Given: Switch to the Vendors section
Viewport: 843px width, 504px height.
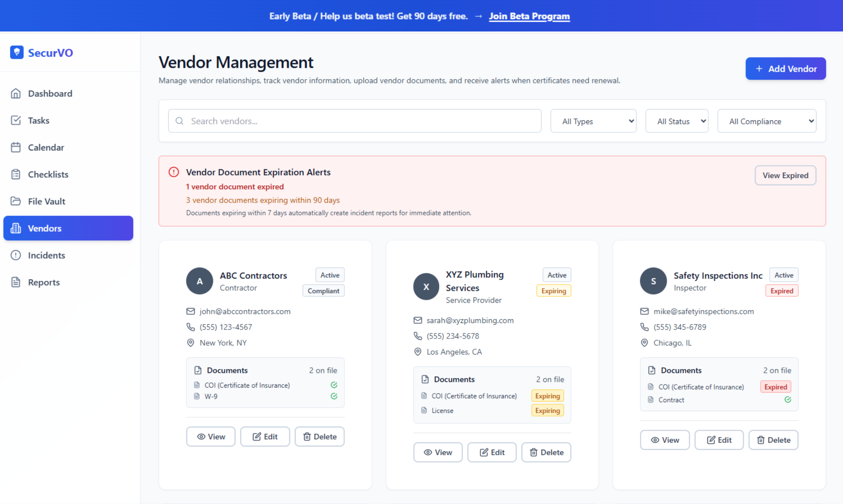Looking at the screenshot, I should 44,228.
